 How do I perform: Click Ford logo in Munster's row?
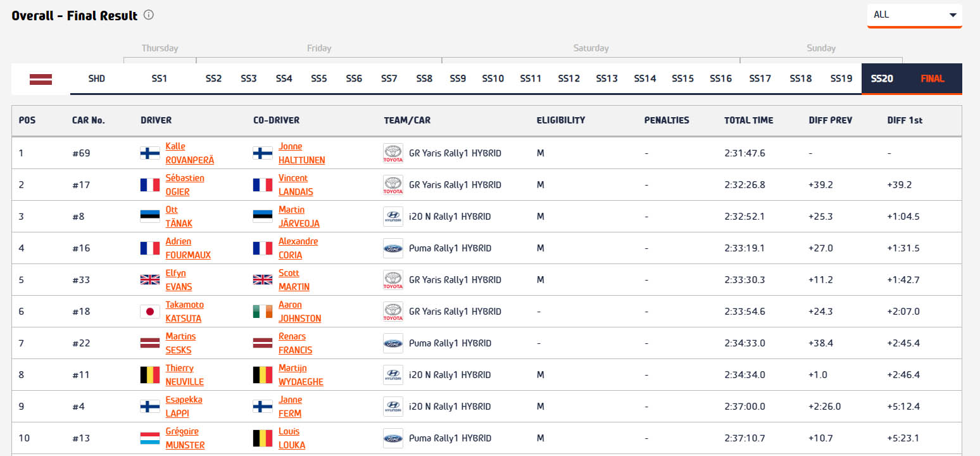click(393, 438)
